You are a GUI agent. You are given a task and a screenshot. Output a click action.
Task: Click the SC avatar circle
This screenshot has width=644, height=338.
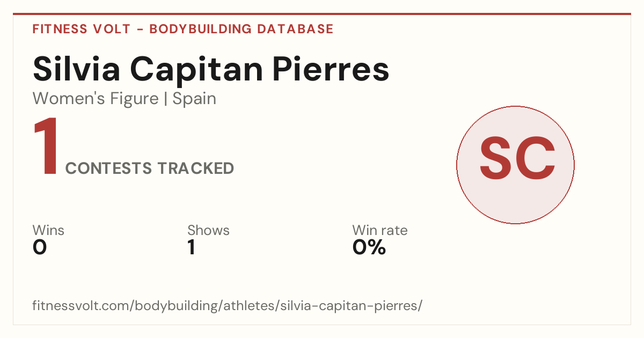(x=515, y=165)
